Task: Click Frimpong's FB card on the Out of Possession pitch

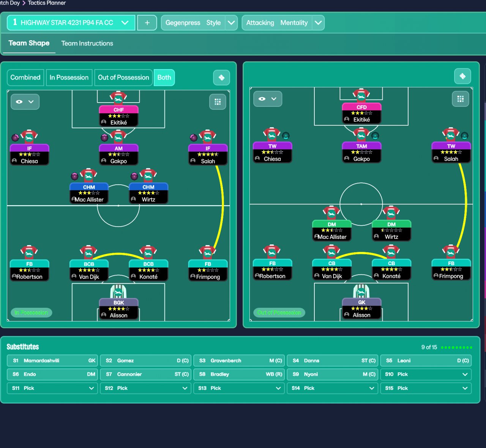Action: (x=451, y=270)
